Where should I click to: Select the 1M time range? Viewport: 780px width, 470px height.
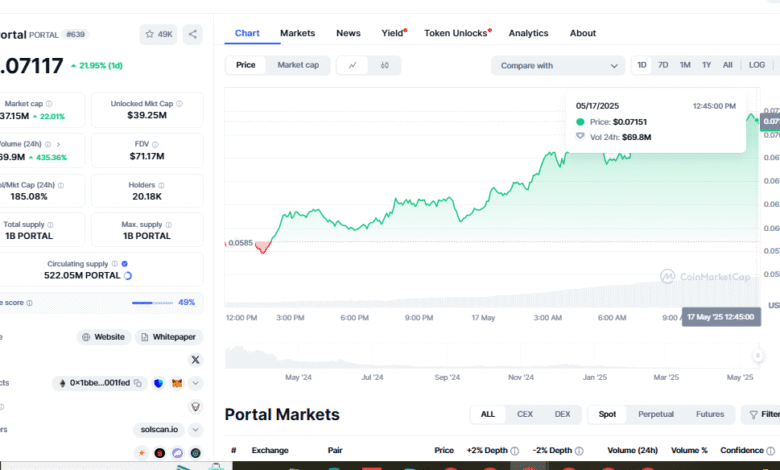685,65
